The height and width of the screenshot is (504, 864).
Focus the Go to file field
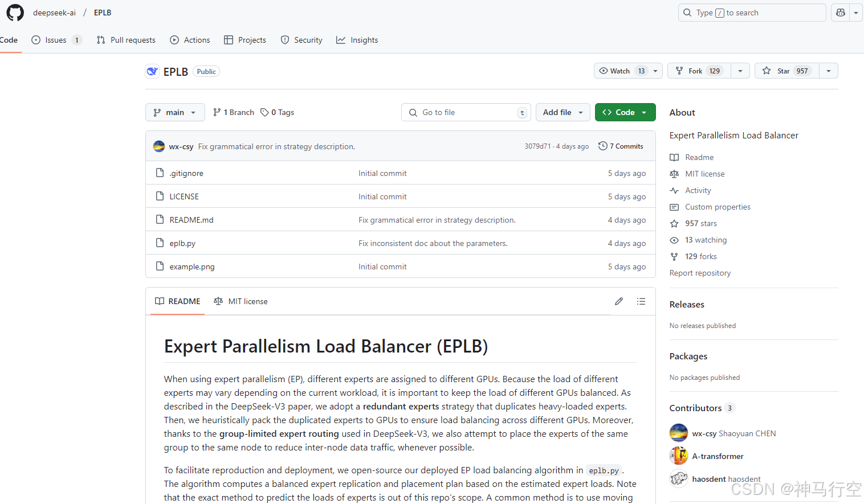[x=466, y=112]
